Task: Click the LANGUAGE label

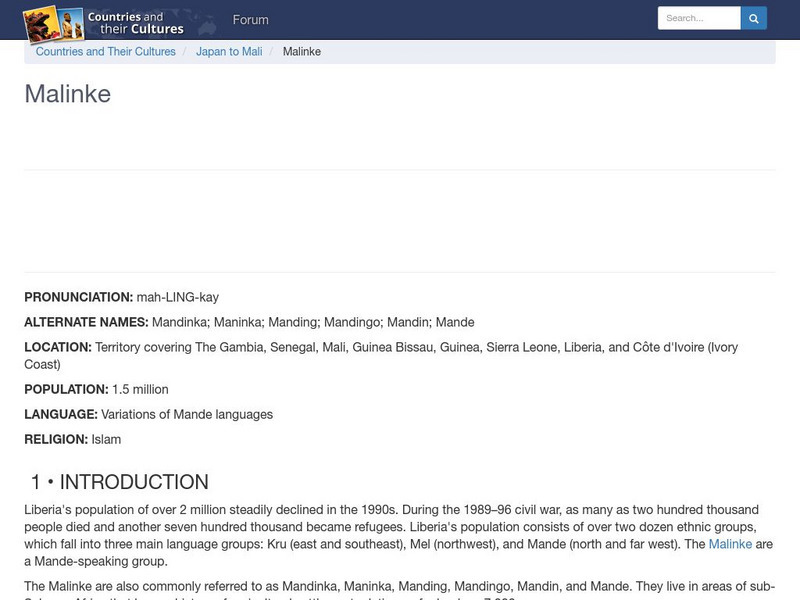Action: click(x=61, y=414)
